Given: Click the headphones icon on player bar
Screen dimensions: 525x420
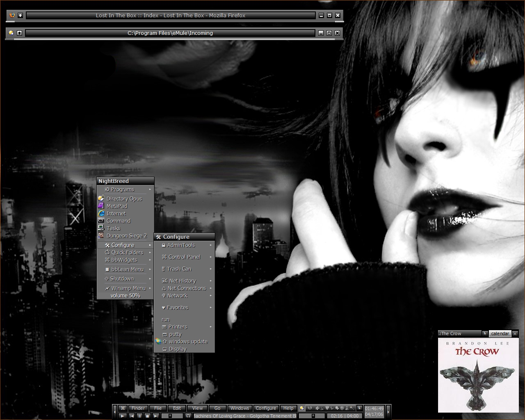Looking at the screenshot, I should click(x=188, y=415).
